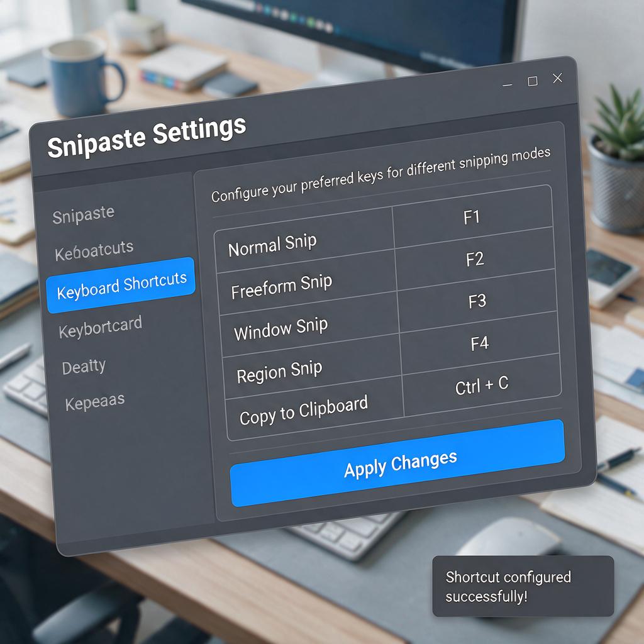Select the Keyboard Shortcuts sidebar tab
Viewport: 644px width, 644px height.
[121, 285]
